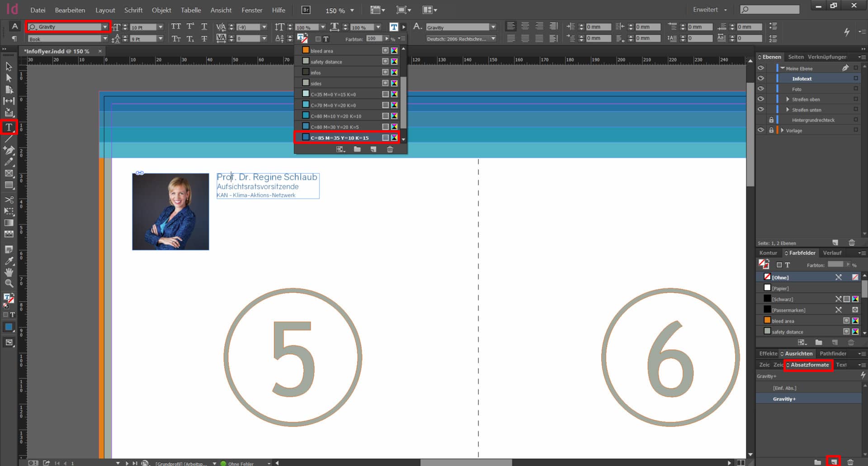This screenshot has height=466, width=868.
Task: Select the Pen tool
Action: pos(9,150)
